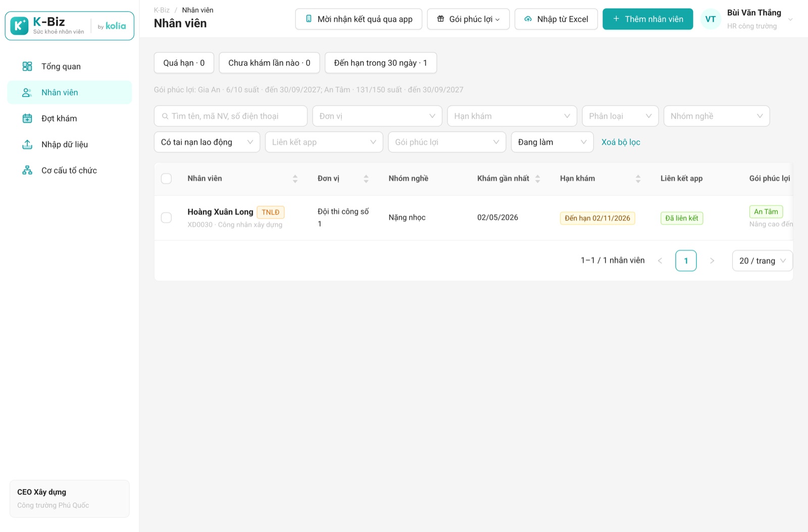Filter by Quá hạn · 0 chip

tap(184, 63)
